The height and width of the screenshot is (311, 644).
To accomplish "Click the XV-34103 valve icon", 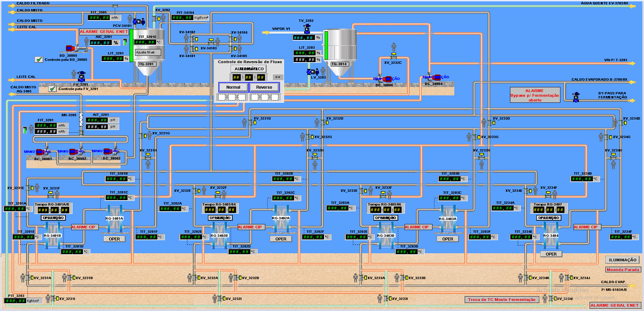I will coord(211,41).
